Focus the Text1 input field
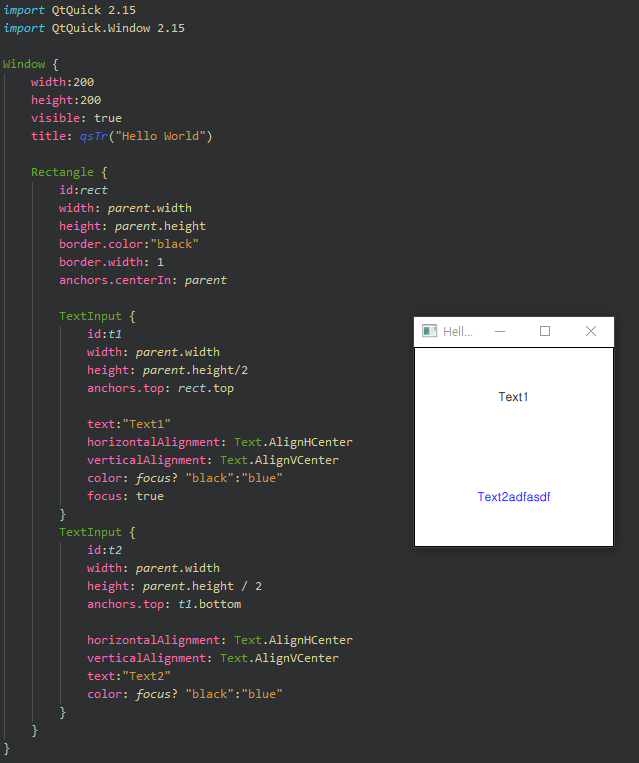The height and width of the screenshot is (763, 639). coord(513,397)
